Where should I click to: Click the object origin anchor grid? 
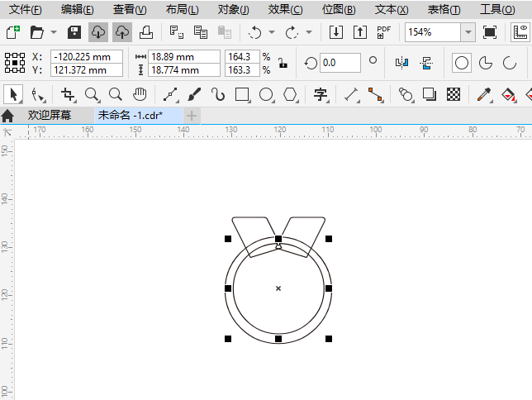pos(15,63)
